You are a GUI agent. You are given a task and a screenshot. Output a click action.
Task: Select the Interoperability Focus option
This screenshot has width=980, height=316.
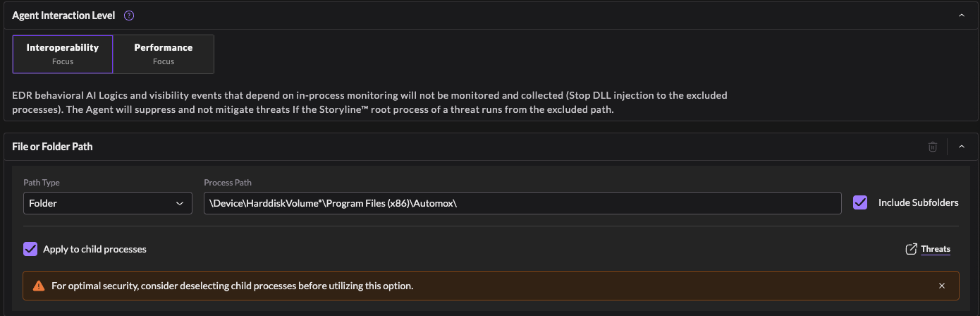coord(63,54)
